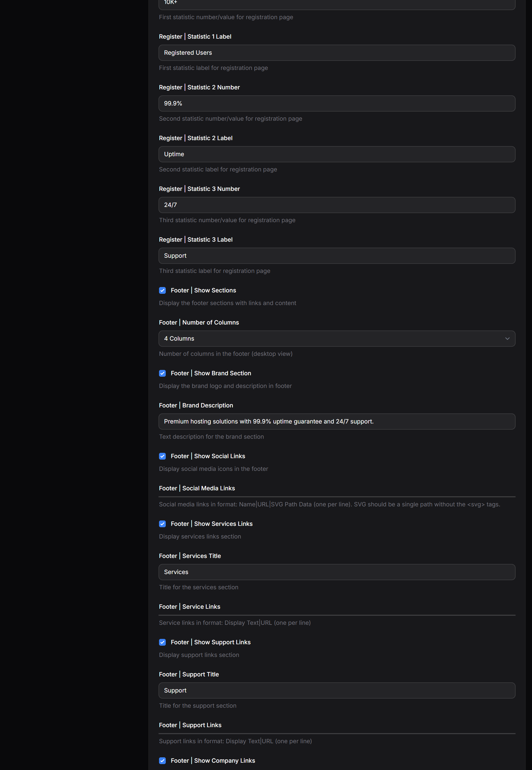Click the "Footer | Number of Columns" label text

199,322
